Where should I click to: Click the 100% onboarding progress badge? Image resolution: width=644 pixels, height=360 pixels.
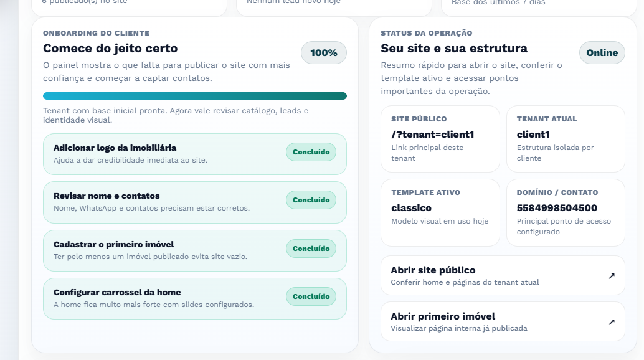click(323, 53)
